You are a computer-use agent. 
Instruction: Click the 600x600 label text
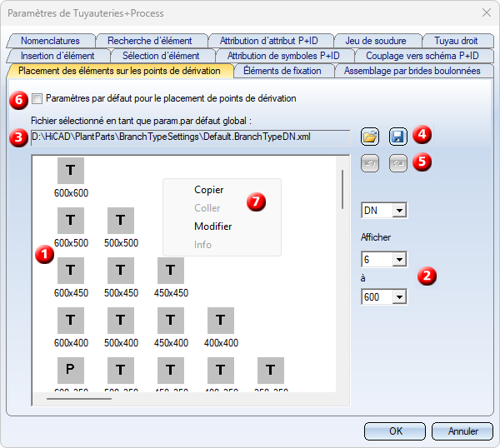(x=71, y=193)
